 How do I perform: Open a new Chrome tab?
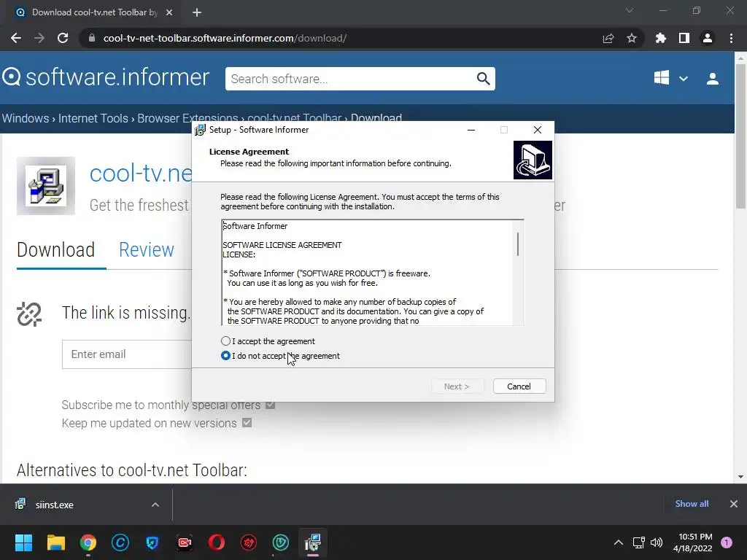pos(197,12)
